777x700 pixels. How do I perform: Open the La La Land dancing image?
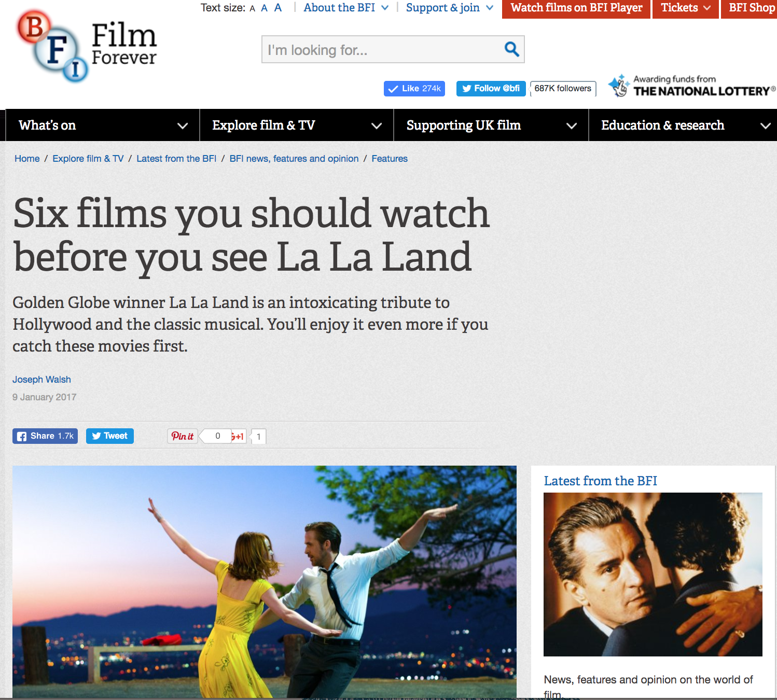tap(265, 582)
